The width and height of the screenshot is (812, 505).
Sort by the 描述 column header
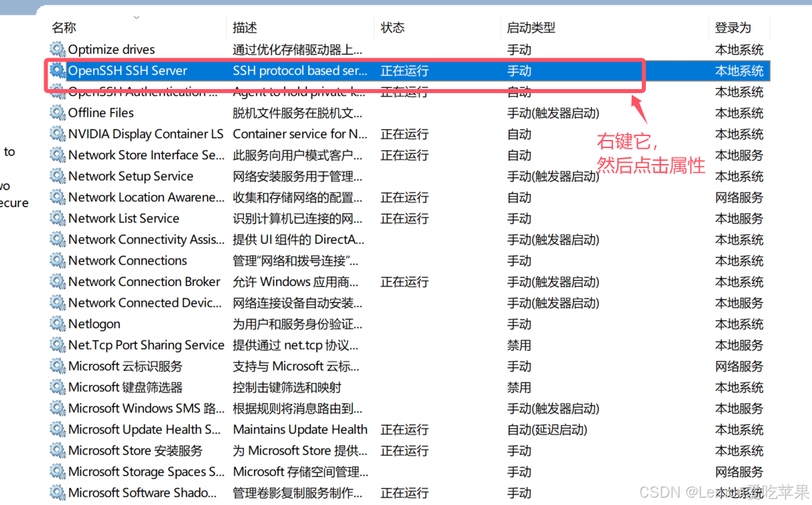[245, 27]
